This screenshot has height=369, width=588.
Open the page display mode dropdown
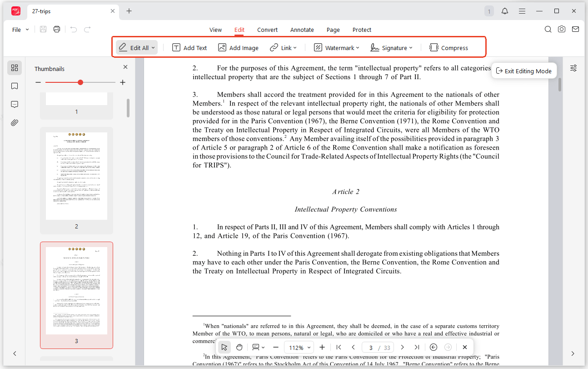click(259, 347)
